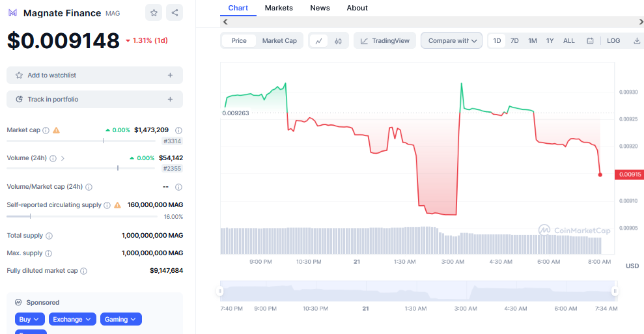The image size is (644, 334).
Task: Click the $0.009148 price value
Action: [63, 40]
